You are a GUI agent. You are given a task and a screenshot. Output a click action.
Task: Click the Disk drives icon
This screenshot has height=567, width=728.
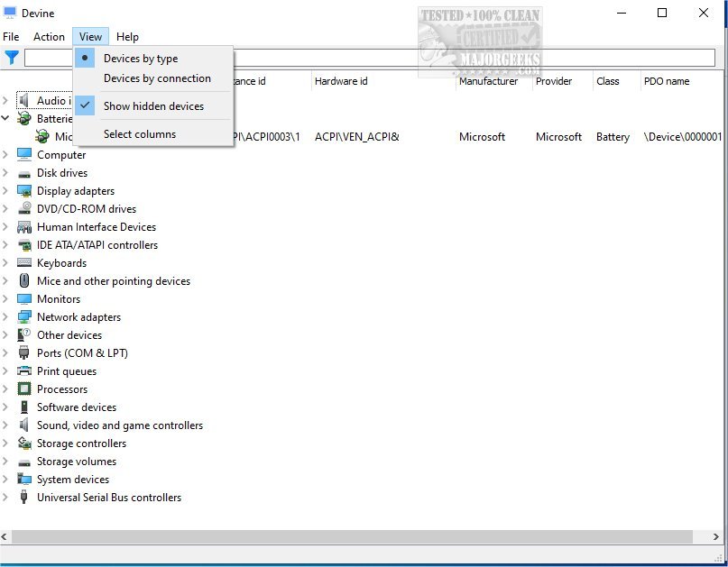pos(24,174)
